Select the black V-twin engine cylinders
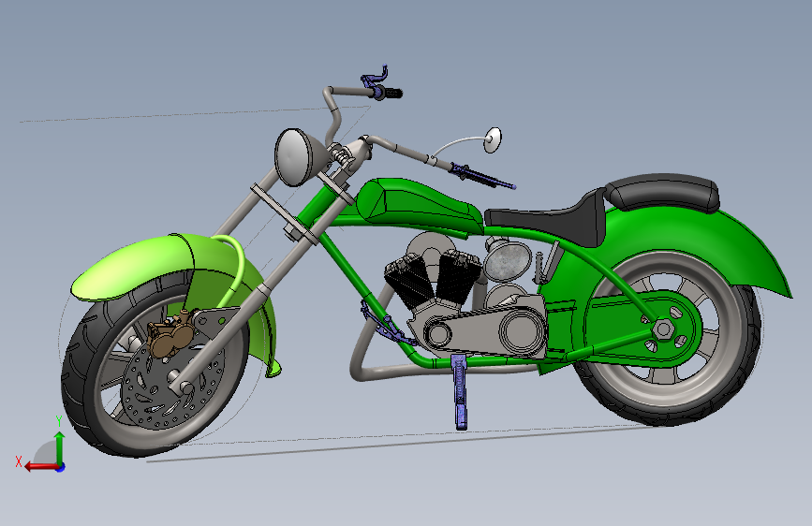The width and height of the screenshot is (812, 526). point(433,281)
